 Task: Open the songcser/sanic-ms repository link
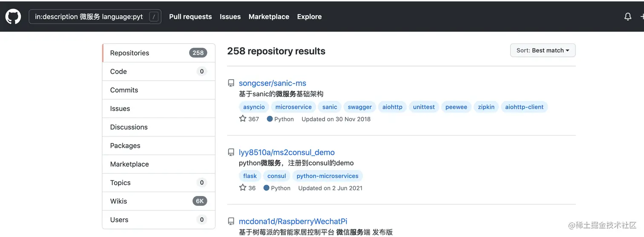(x=272, y=83)
